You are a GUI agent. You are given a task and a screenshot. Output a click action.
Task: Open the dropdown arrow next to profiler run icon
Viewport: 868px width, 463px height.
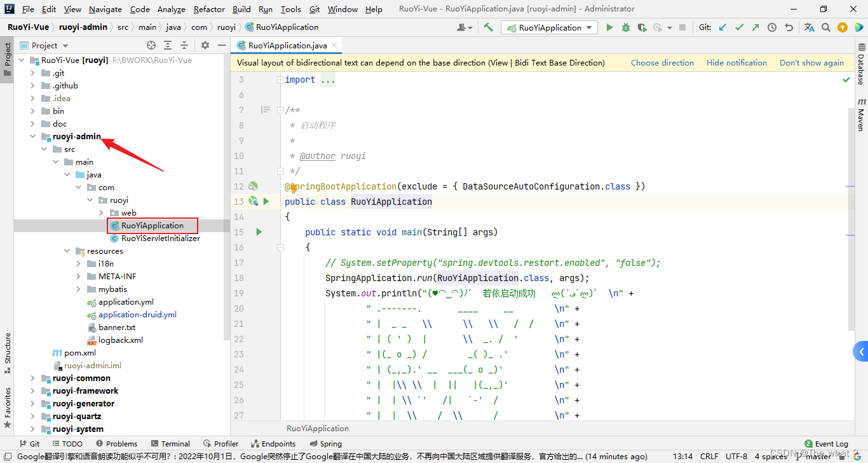pos(669,27)
